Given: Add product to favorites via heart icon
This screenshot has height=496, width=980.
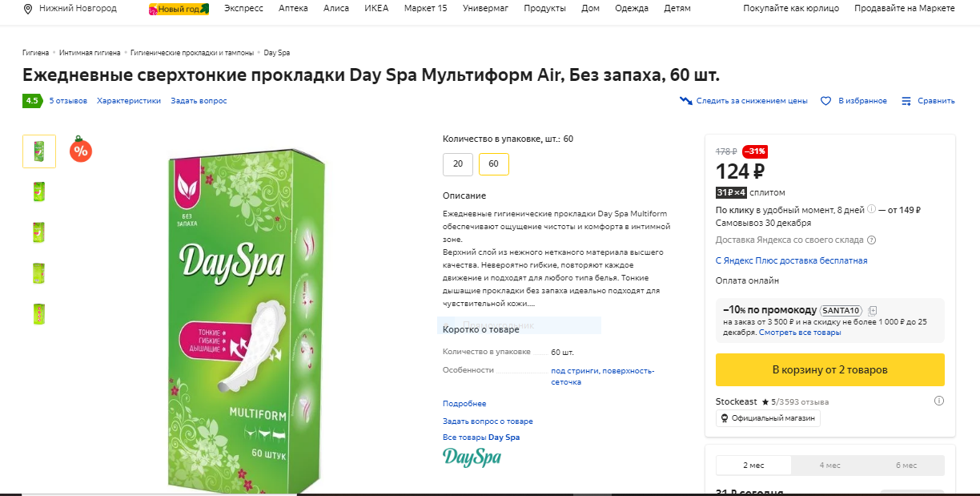Looking at the screenshot, I should tap(825, 101).
